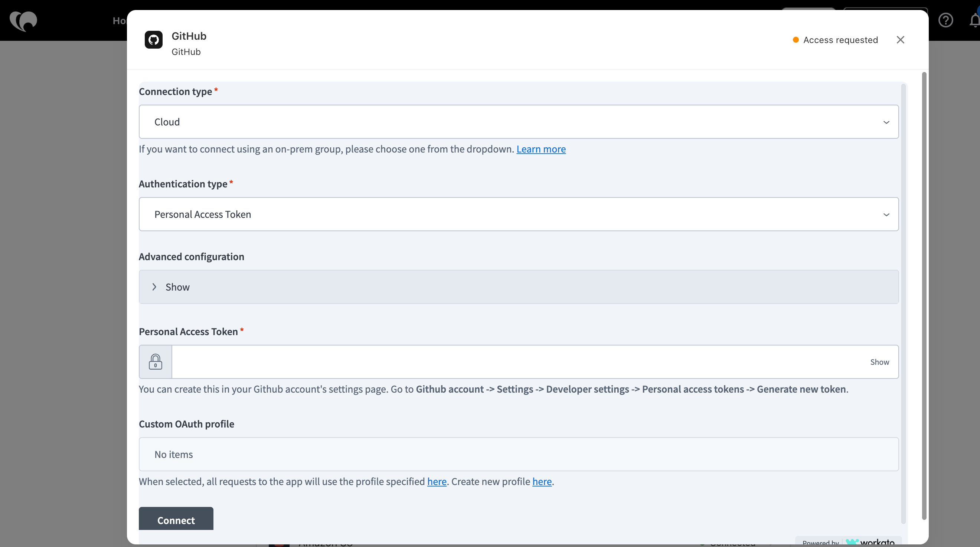Click the Connect button

(x=176, y=519)
